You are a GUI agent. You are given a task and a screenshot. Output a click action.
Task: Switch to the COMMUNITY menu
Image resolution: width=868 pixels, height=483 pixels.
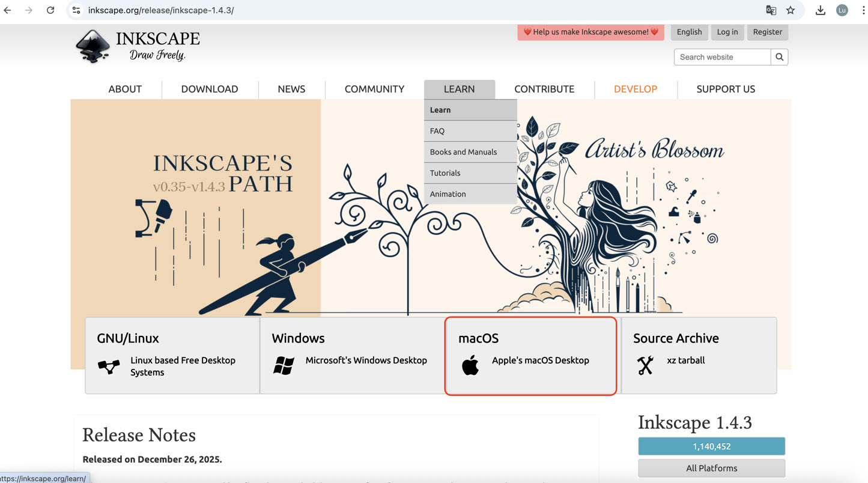(x=374, y=89)
